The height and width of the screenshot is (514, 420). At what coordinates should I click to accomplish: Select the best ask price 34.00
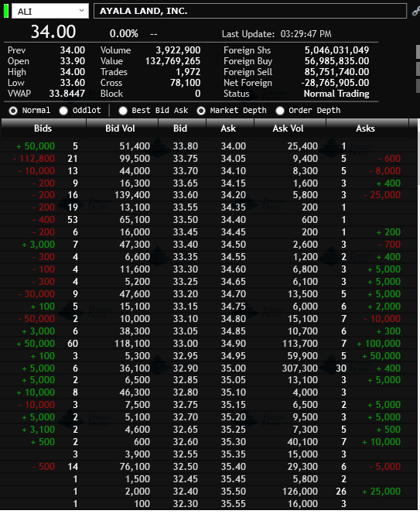point(234,146)
